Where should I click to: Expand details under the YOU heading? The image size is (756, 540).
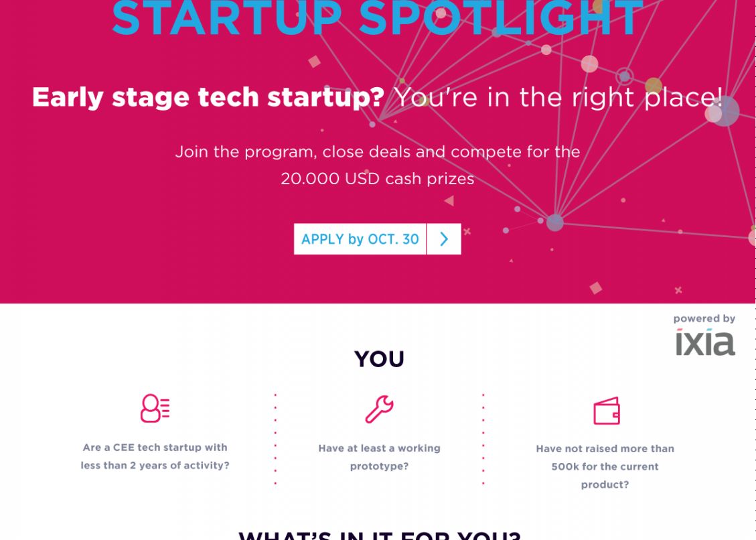click(378, 358)
